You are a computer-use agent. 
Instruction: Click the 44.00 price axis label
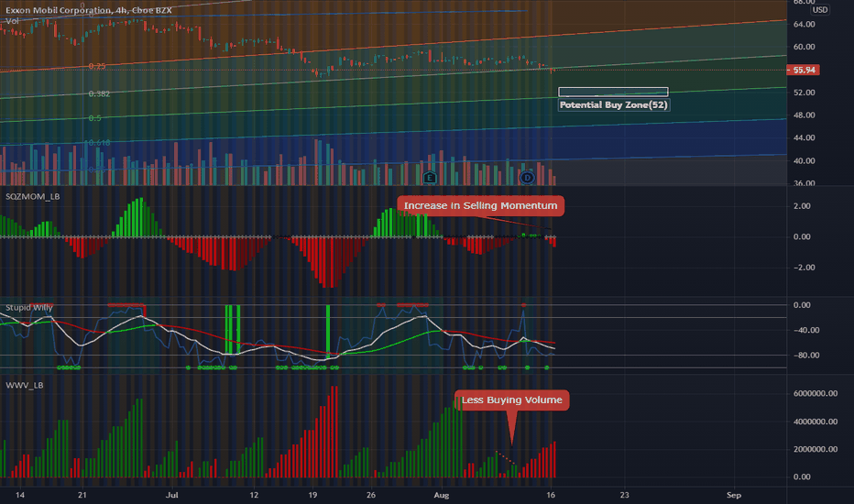[x=804, y=137]
